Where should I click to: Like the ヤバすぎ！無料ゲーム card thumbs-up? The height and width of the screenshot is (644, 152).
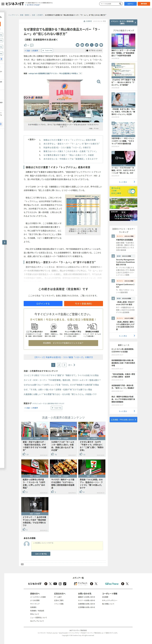52,492
